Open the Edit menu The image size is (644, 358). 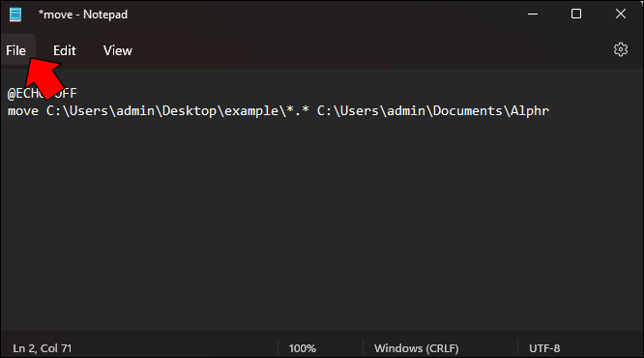click(65, 50)
